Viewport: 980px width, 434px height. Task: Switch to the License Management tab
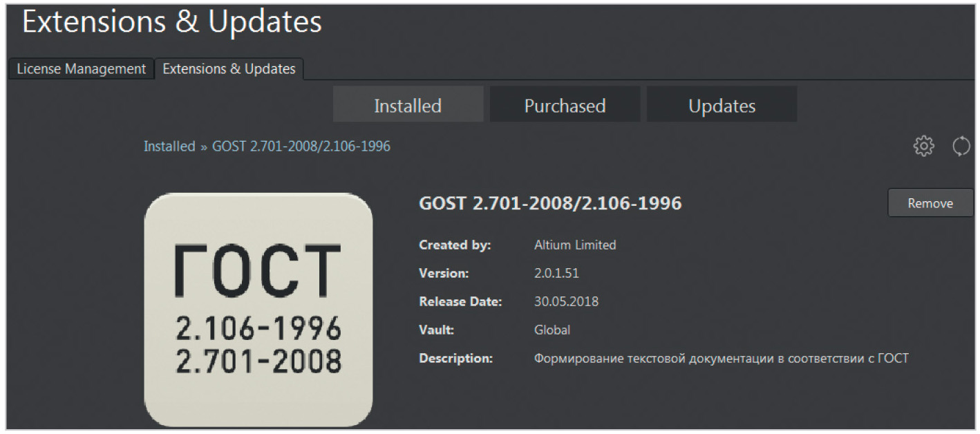pos(81,69)
